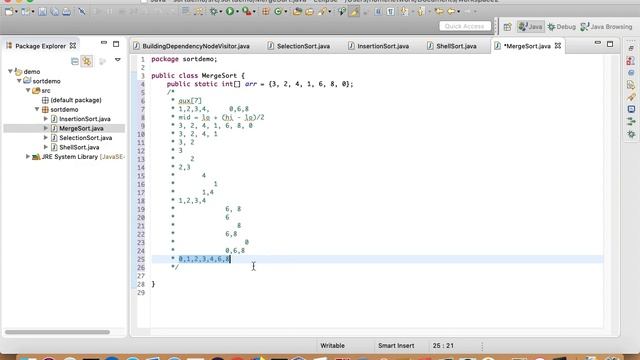This screenshot has height=360, width=640.
Task: Maximize the editor area
Action: tap(610, 44)
